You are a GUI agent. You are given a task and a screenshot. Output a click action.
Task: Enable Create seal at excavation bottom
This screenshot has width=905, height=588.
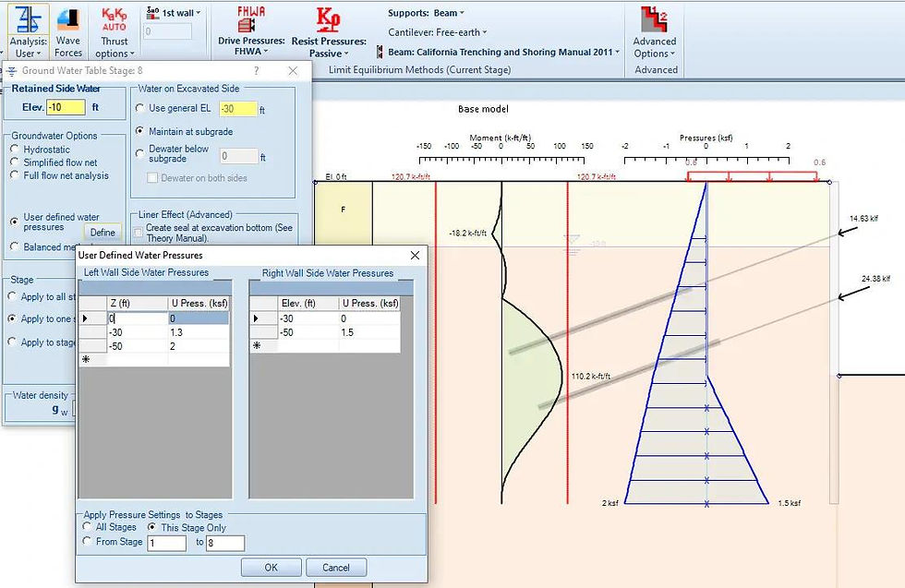click(x=138, y=233)
